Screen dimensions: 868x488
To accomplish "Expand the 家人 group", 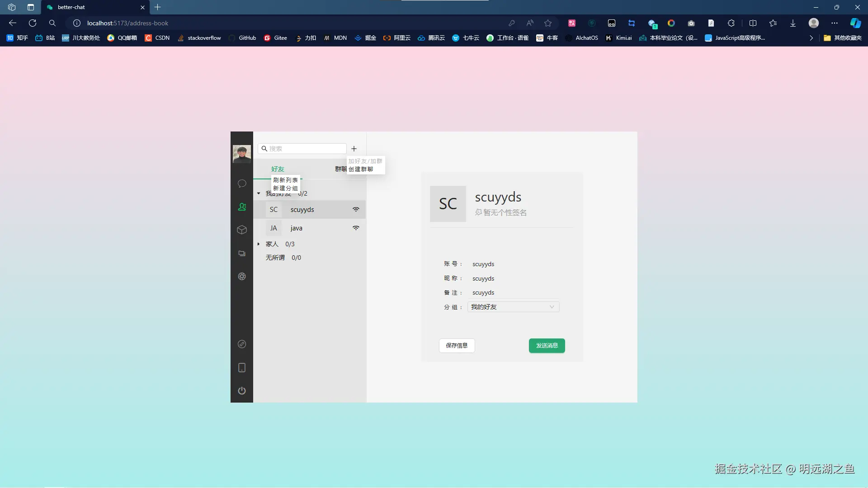I will pyautogui.click(x=259, y=244).
